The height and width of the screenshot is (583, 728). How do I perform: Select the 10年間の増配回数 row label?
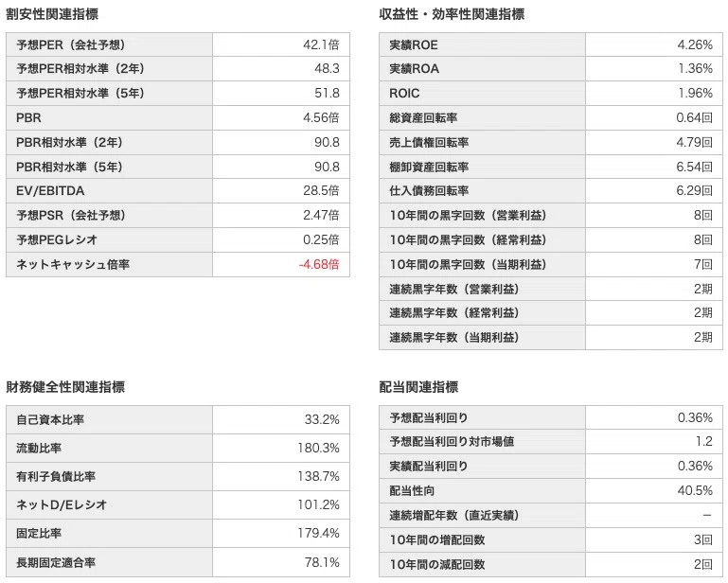[436, 539]
